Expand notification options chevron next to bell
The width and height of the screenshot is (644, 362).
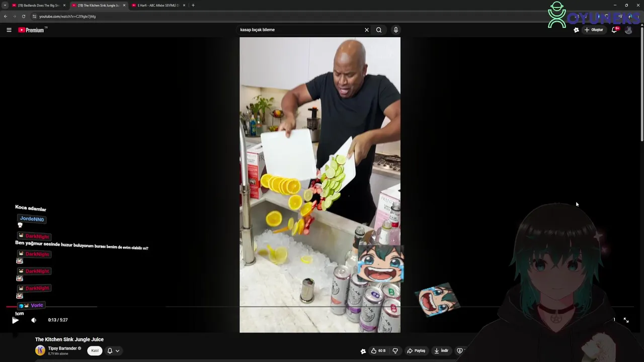coord(117,351)
